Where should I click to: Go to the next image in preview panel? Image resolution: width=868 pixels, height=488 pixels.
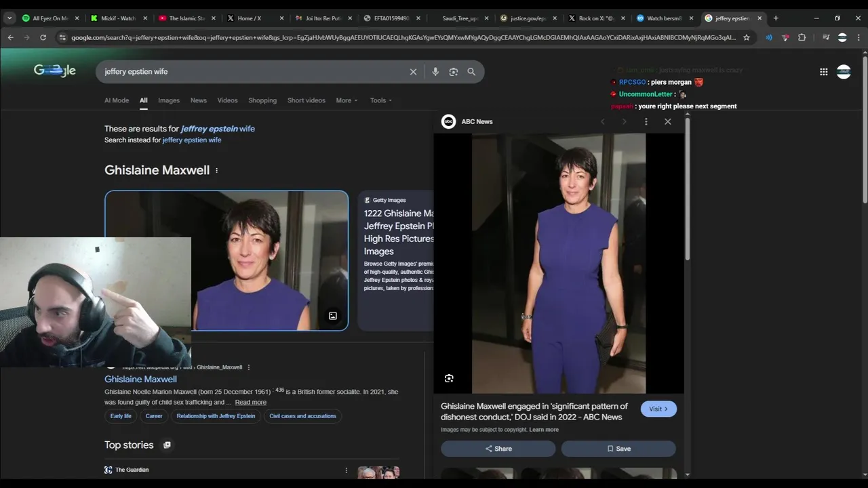624,121
